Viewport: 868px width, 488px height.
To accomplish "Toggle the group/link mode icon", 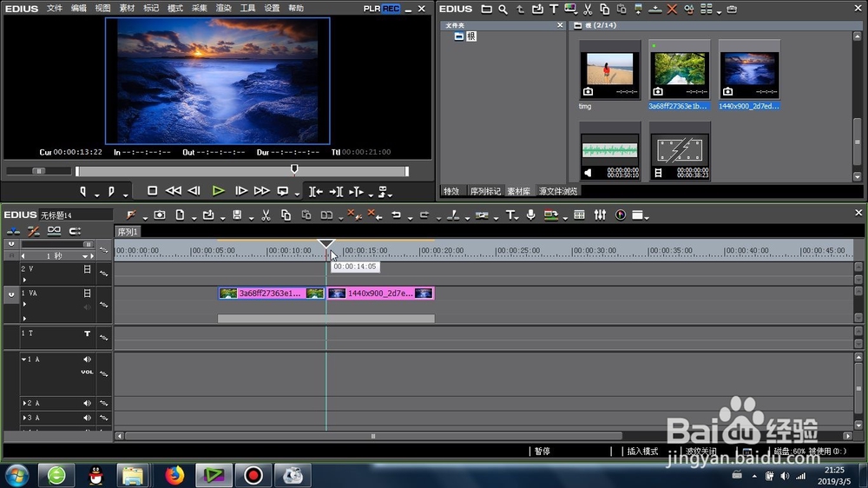I will [x=54, y=231].
